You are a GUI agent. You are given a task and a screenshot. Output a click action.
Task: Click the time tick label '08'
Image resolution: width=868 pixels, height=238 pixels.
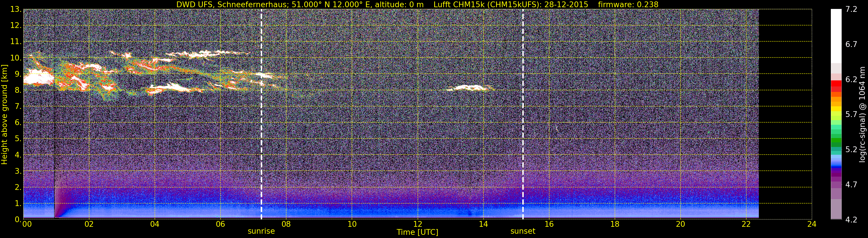(x=286, y=224)
